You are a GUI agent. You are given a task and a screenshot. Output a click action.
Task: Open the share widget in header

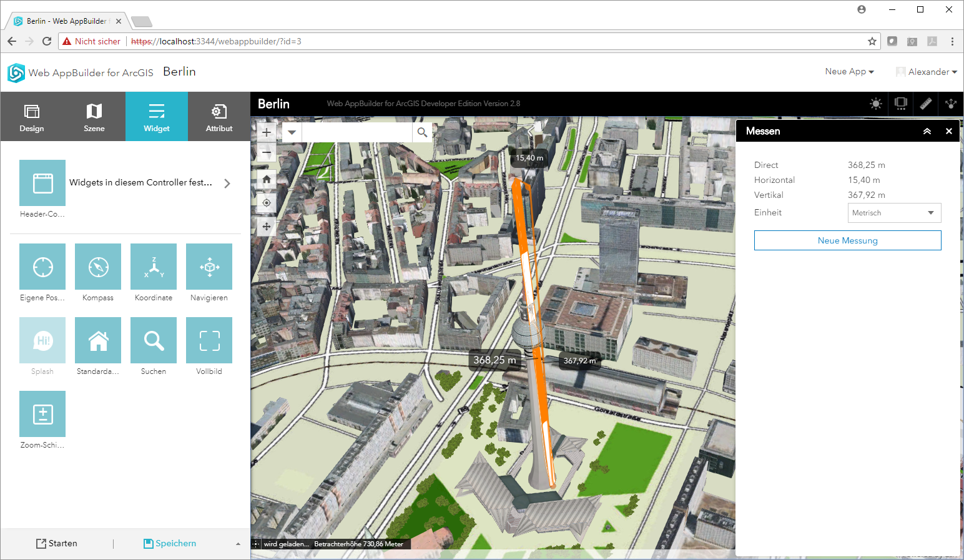951,104
